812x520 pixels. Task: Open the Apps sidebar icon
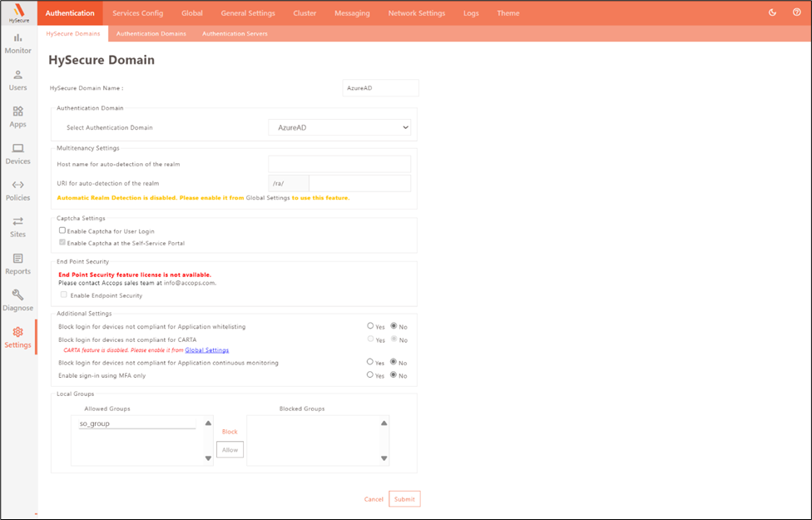[17, 116]
